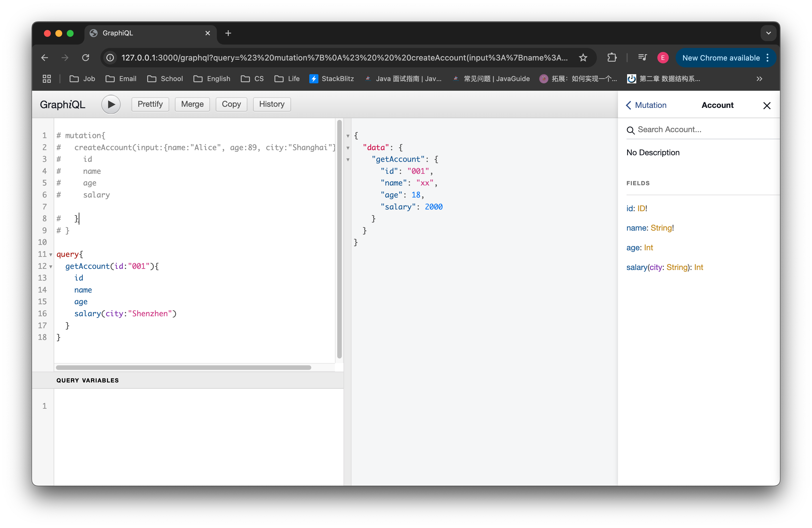Click the bookmarks apps grid icon
812x528 pixels.
pos(47,78)
